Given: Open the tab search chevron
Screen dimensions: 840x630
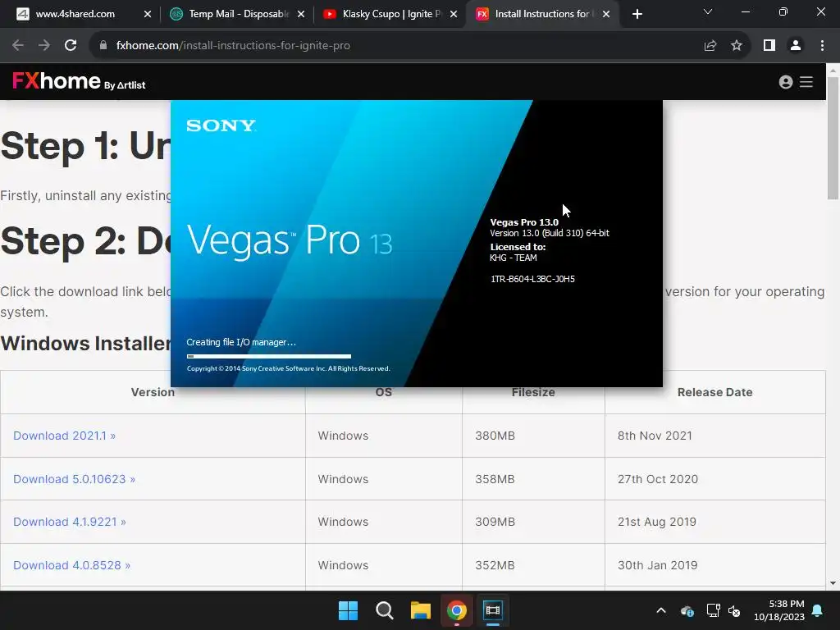Looking at the screenshot, I should coord(708,11).
